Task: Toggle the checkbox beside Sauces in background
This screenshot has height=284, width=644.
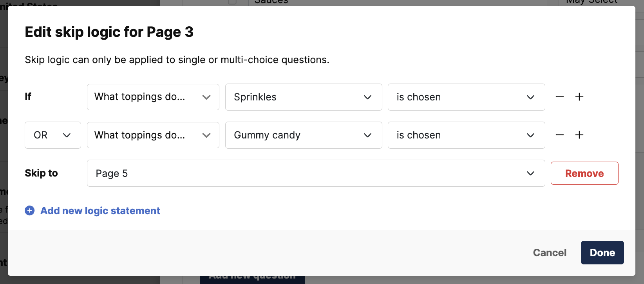Action: [x=232, y=2]
